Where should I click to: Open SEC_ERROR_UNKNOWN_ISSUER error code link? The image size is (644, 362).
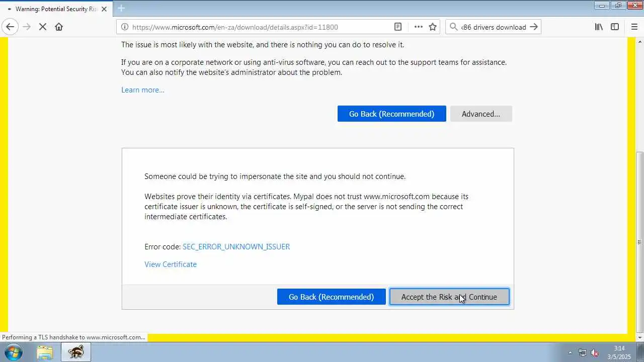[x=236, y=247]
